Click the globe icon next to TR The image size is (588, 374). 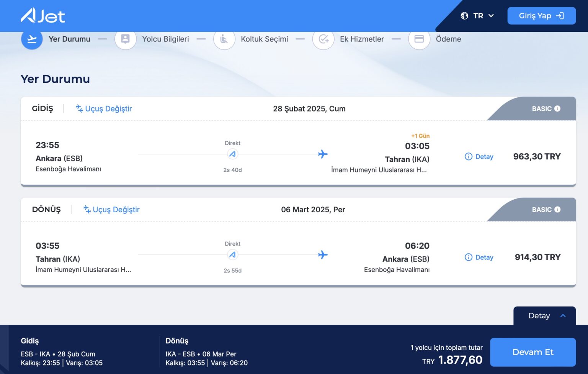[x=464, y=16]
